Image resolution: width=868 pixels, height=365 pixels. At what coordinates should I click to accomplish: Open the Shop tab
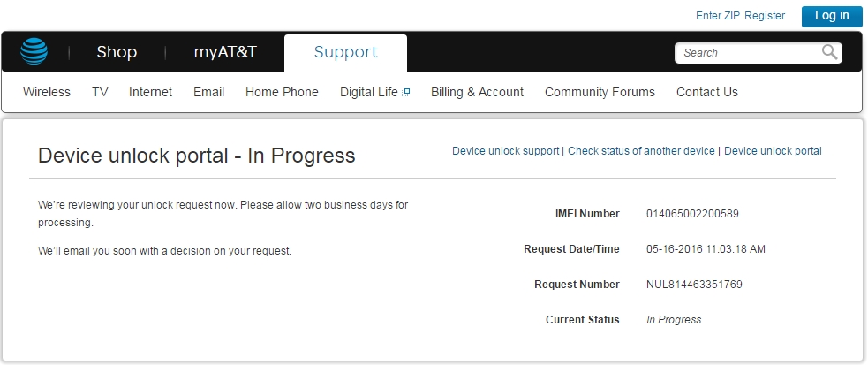117,52
